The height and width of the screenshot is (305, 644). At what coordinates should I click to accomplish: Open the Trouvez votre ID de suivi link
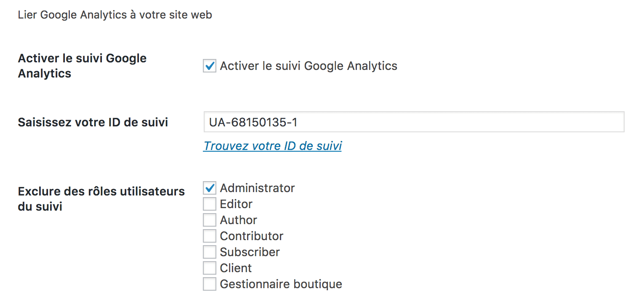click(272, 146)
